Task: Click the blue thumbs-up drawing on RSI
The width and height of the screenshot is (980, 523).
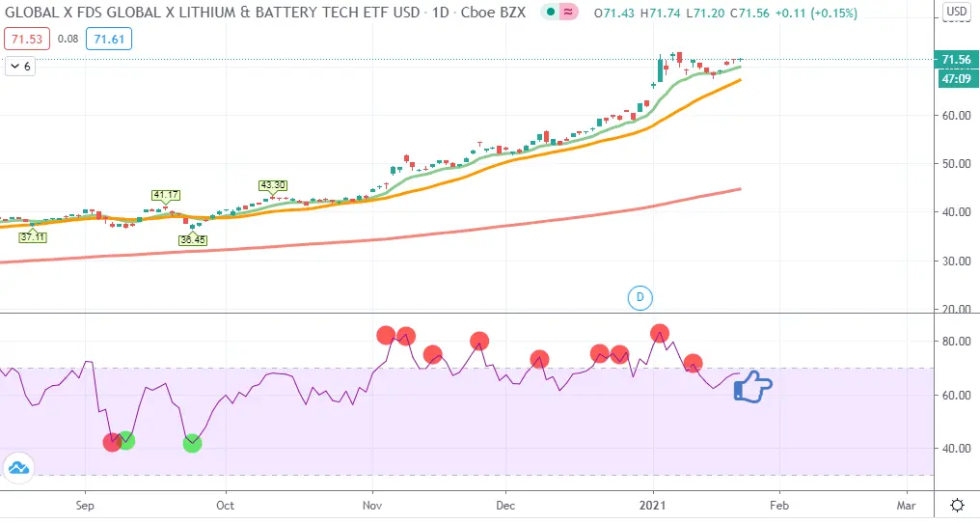Action: pyautogui.click(x=752, y=386)
